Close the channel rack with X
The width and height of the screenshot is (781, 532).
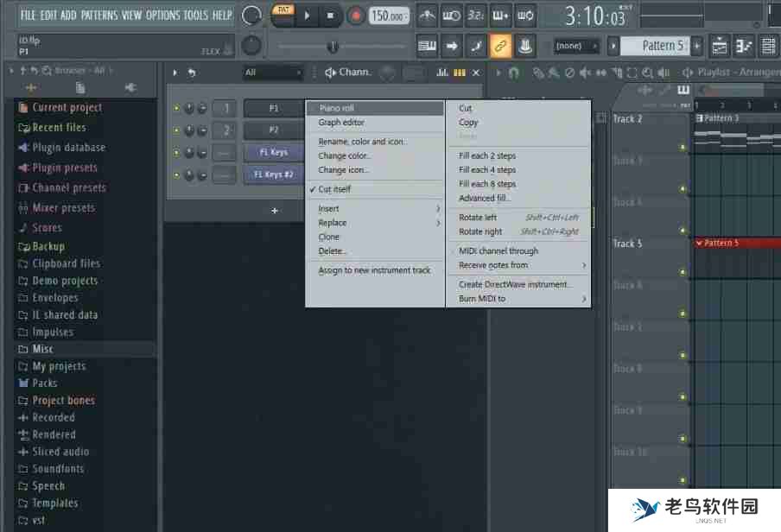(x=476, y=73)
